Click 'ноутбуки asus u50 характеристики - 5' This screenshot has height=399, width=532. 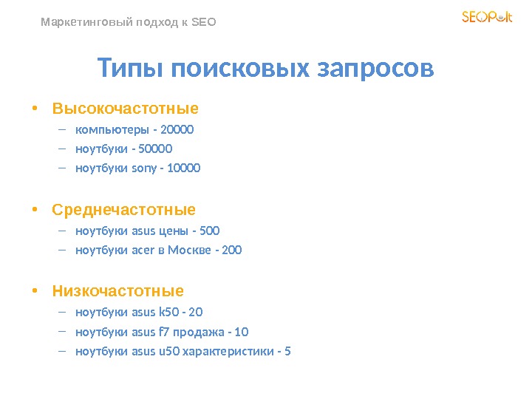[183, 351]
